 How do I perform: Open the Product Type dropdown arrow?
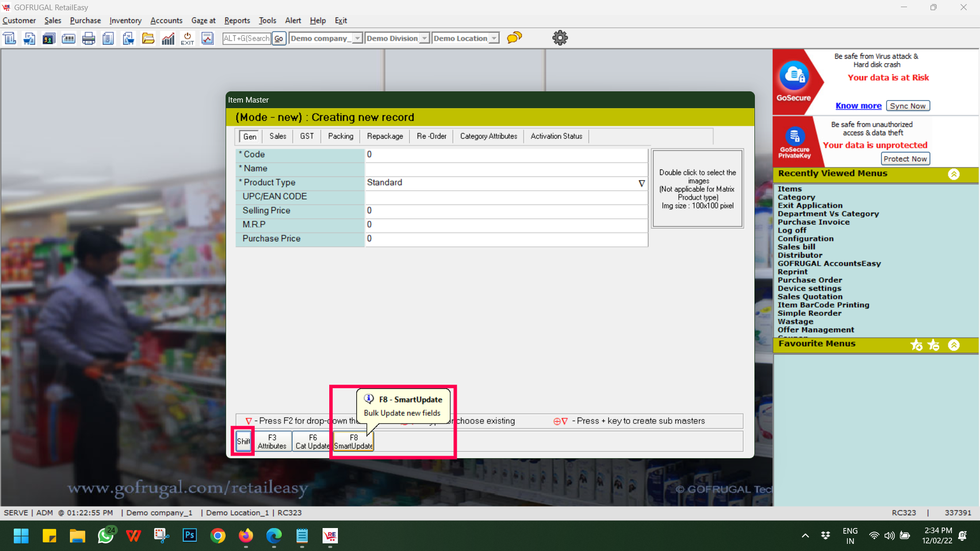(x=642, y=183)
